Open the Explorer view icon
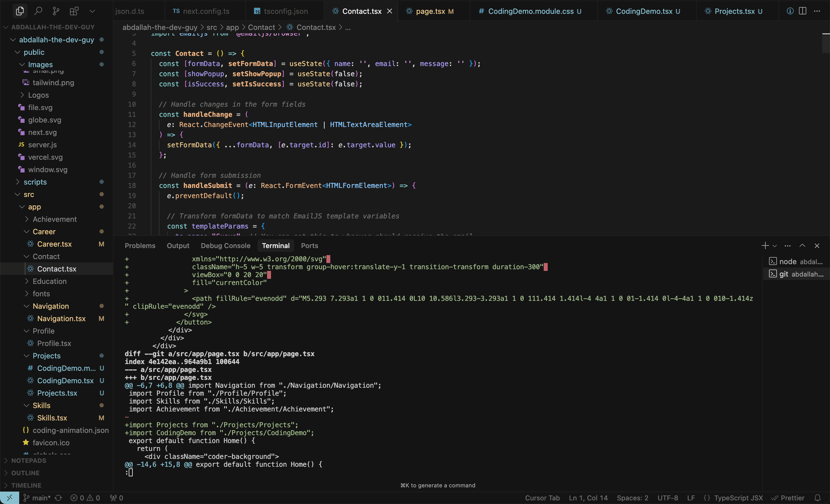 coord(20,11)
